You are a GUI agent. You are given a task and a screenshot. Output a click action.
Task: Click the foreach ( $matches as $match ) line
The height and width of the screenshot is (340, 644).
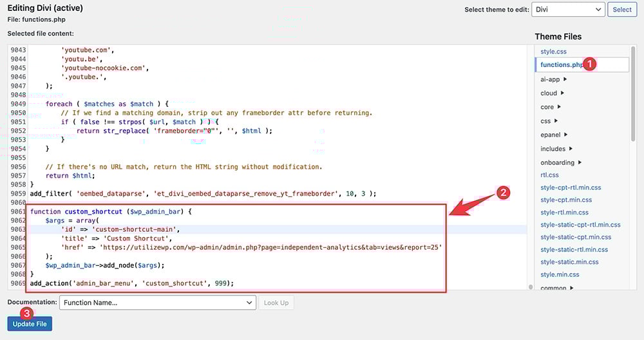(x=107, y=104)
